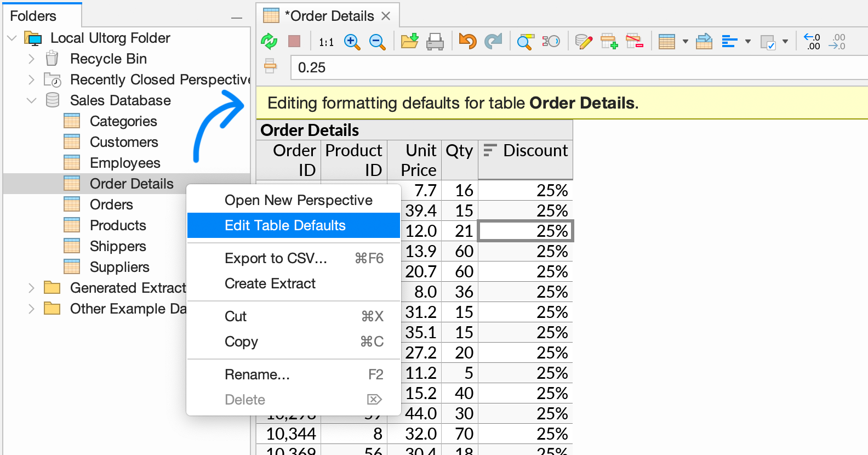Click the folder with green arrow icon
The width and height of the screenshot is (868, 455).
click(x=409, y=41)
